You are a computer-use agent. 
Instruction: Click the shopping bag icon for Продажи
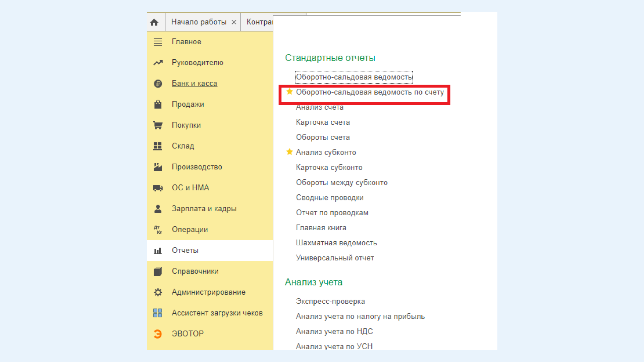158,104
